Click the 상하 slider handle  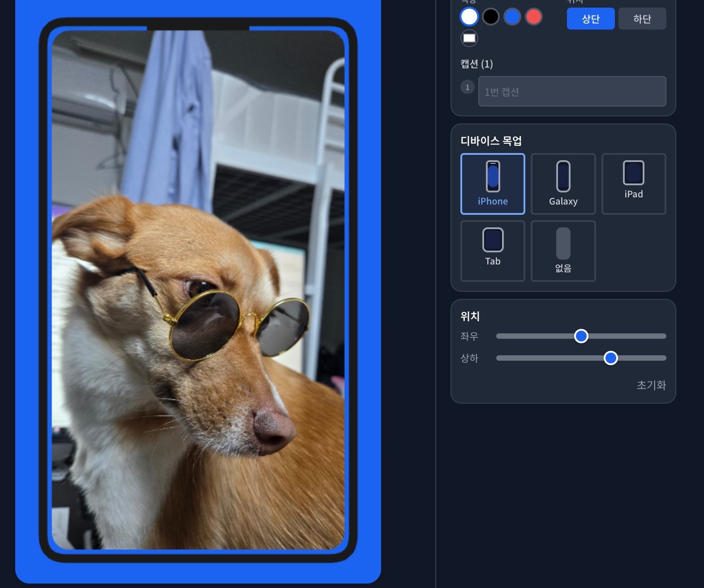point(610,358)
